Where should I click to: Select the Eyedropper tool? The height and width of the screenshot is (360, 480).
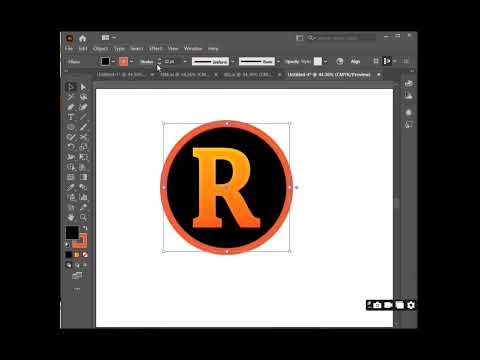coord(71,187)
